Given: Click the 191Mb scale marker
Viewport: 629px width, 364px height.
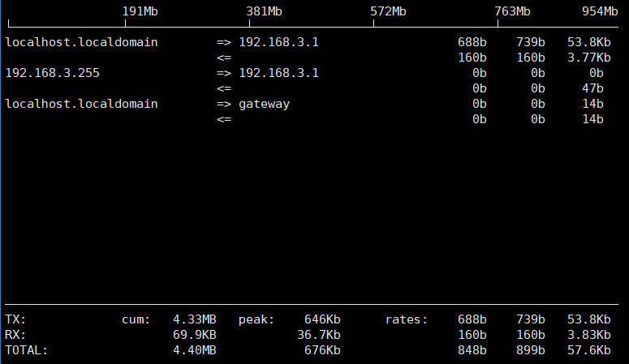Looking at the screenshot, I should coord(140,11).
